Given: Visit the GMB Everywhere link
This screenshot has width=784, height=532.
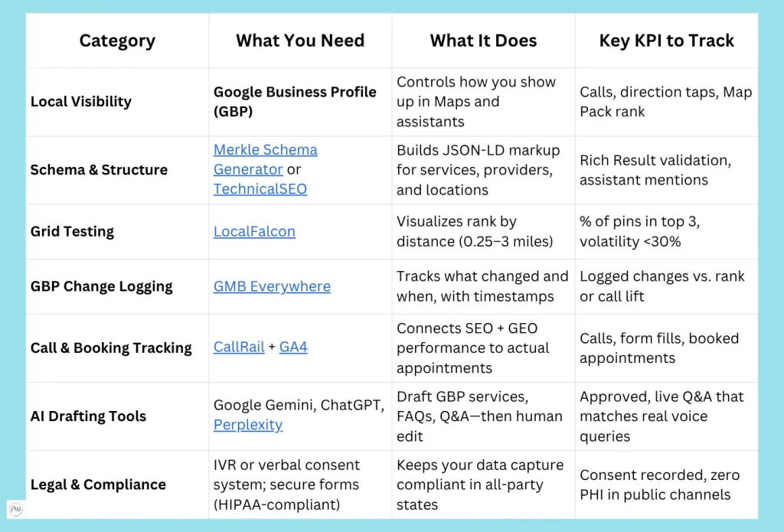Looking at the screenshot, I should tap(272, 286).
